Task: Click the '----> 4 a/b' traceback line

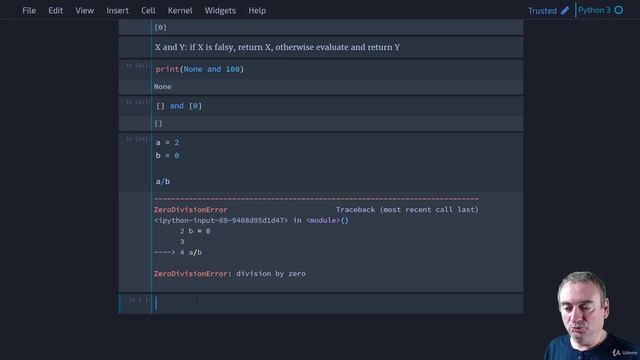Action: pos(178,252)
